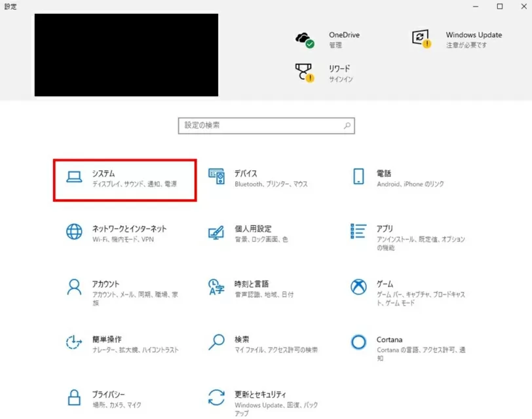
Task: Click the search magnifier in 設定の検索 box
Action: click(x=347, y=126)
